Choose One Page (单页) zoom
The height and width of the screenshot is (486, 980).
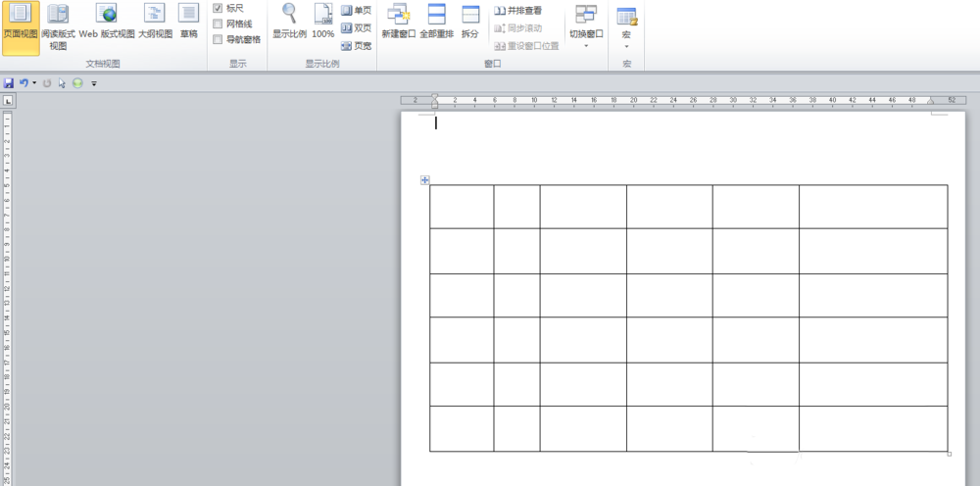click(x=357, y=11)
